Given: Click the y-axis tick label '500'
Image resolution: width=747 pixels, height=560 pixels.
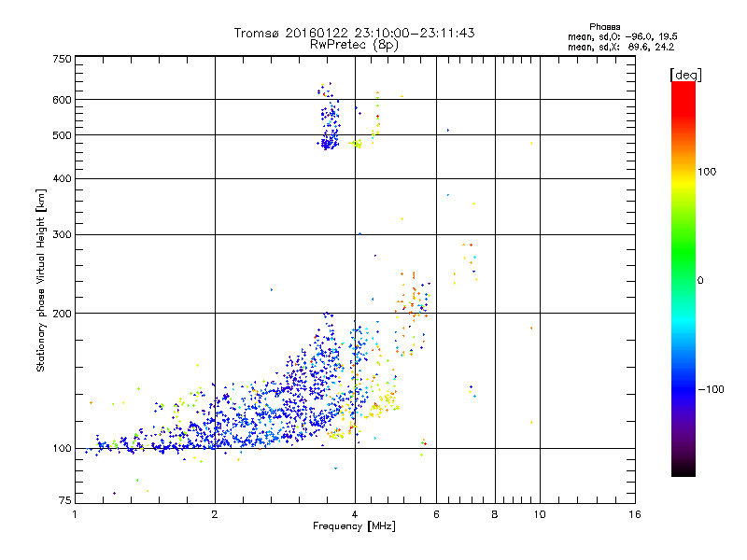Looking at the screenshot, I should (62, 135).
